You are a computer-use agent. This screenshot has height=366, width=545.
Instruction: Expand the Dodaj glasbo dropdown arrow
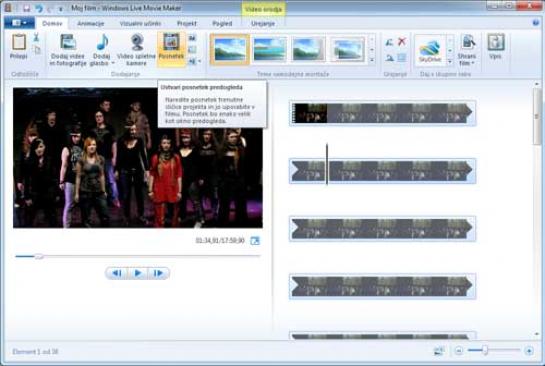(x=113, y=63)
